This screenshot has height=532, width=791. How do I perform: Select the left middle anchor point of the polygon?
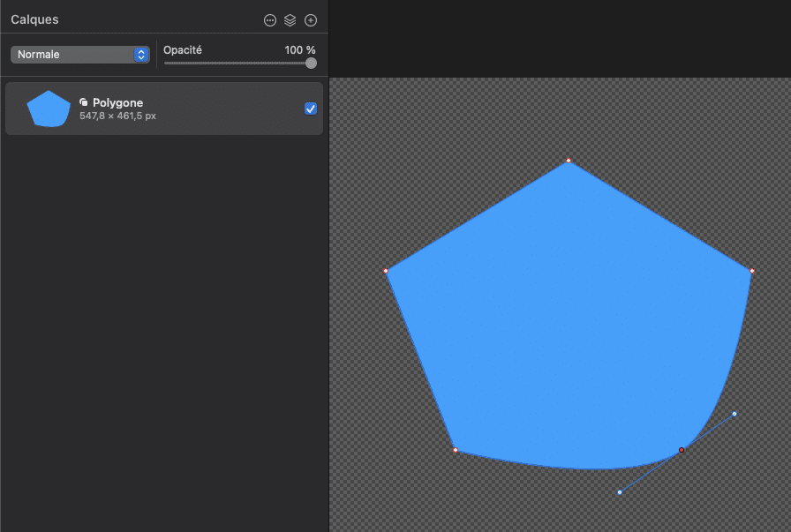click(386, 272)
